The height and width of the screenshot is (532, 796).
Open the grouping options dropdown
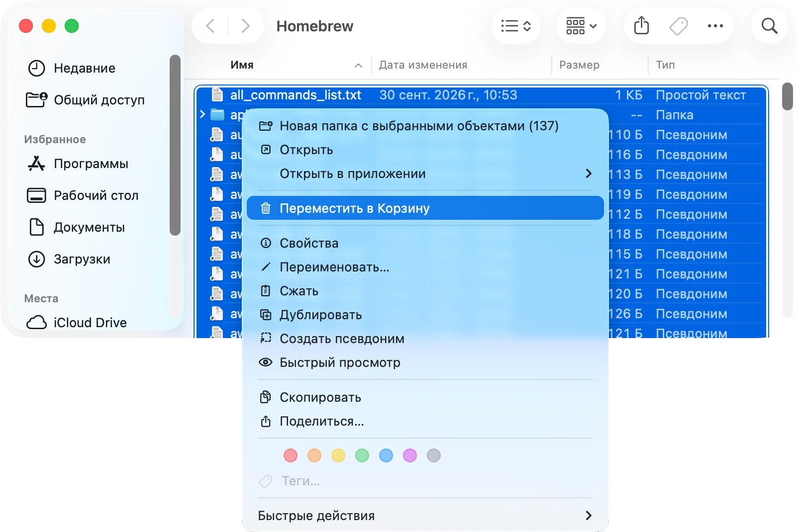point(581,26)
